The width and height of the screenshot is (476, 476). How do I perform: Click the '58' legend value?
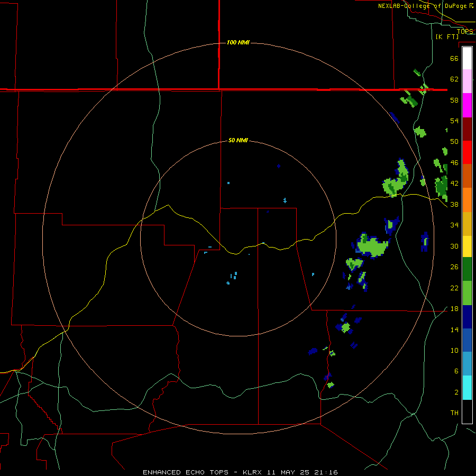454,100
